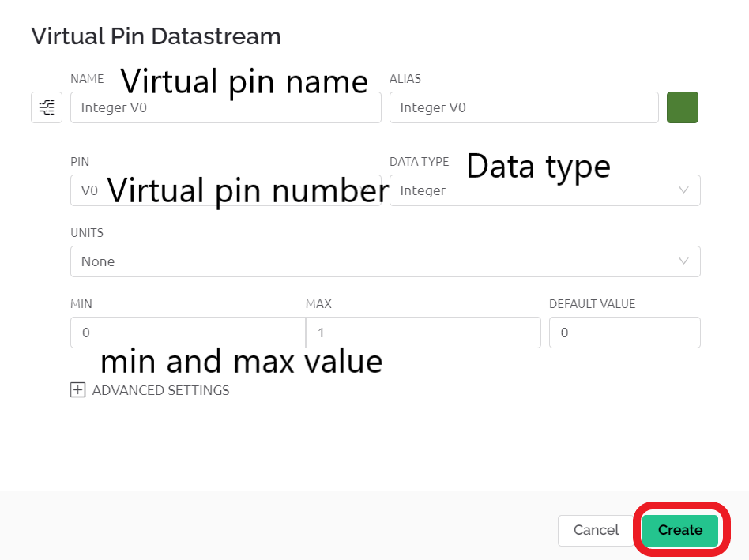Click the plus icon next to Advanced Settings

pos(77,389)
